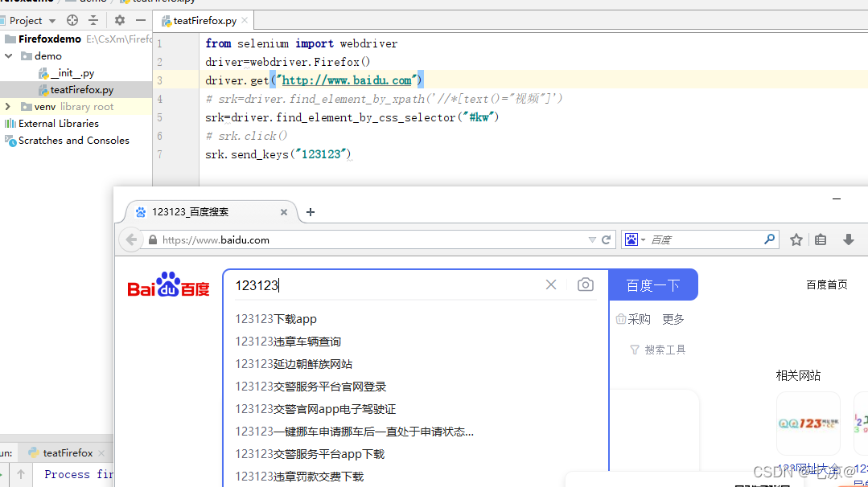The width and height of the screenshot is (868, 487).
Task: Open image search with the camera icon
Action: click(585, 284)
